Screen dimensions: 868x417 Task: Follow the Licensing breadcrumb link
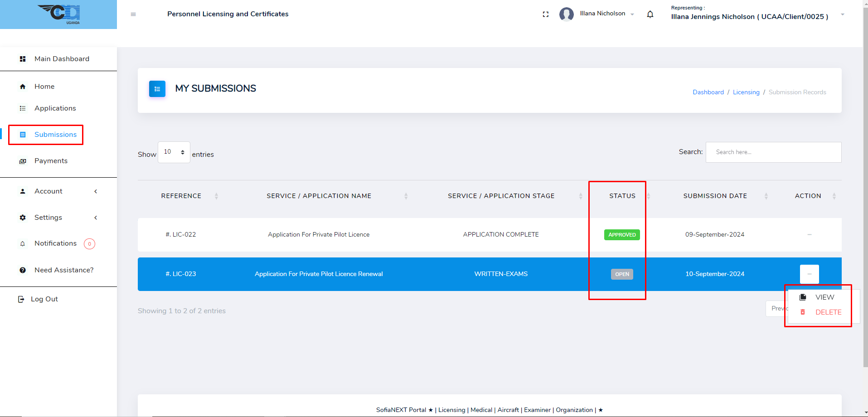coord(746,92)
